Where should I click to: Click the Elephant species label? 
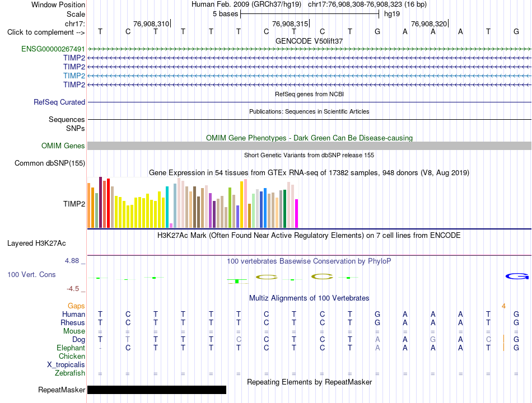[x=71, y=348]
